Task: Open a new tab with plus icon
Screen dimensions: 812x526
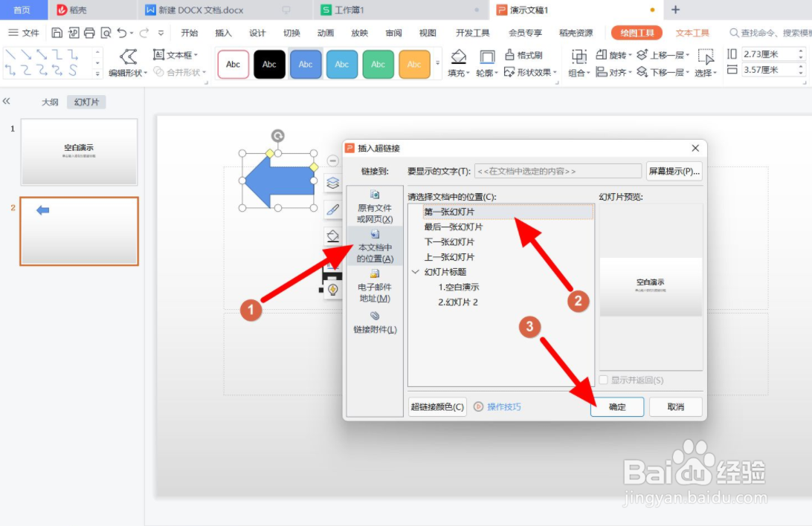Action: pos(675,10)
